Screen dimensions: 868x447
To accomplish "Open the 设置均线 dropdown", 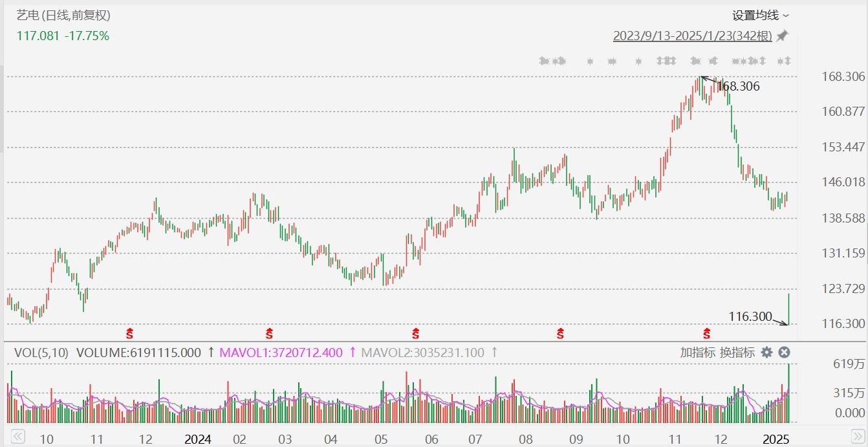I will click(760, 16).
